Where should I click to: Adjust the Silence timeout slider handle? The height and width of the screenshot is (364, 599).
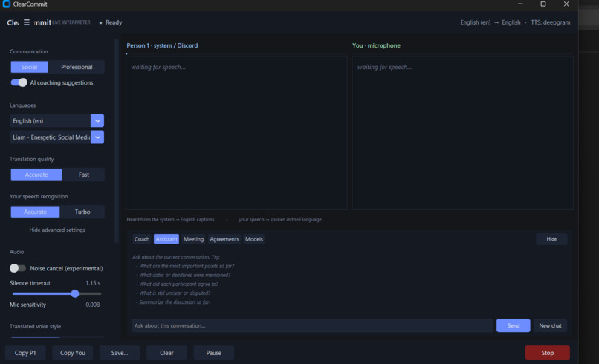point(75,293)
